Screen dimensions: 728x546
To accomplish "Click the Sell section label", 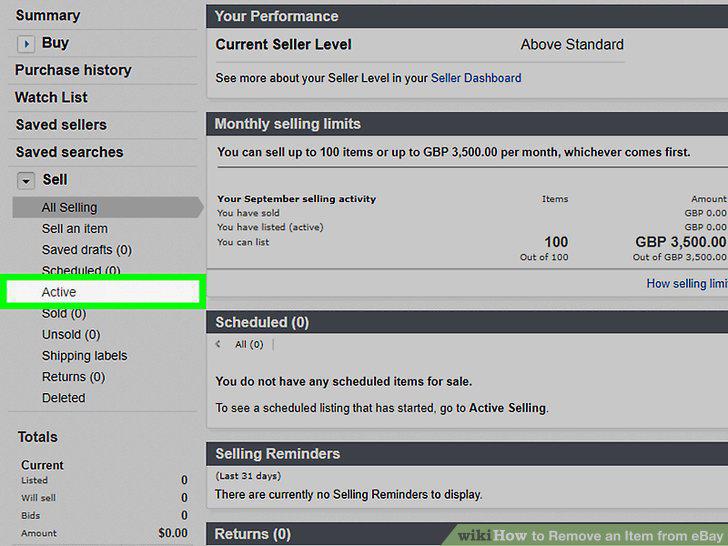I will [x=55, y=180].
